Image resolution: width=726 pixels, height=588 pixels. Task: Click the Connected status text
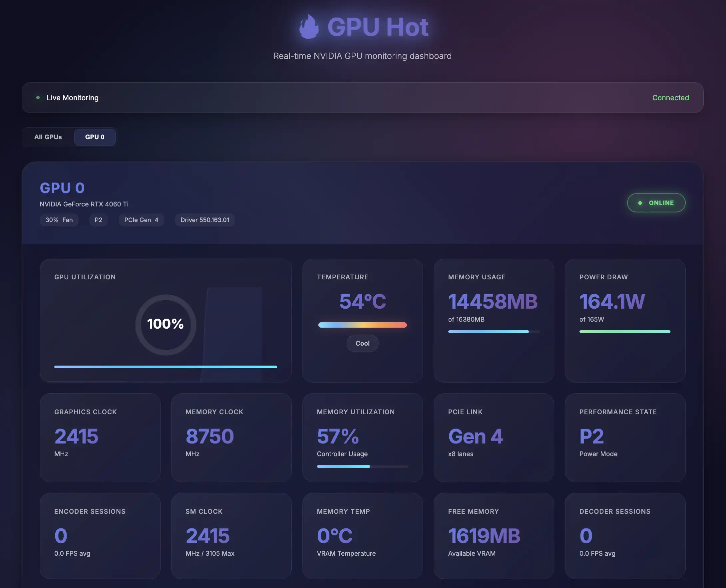[x=670, y=98]
